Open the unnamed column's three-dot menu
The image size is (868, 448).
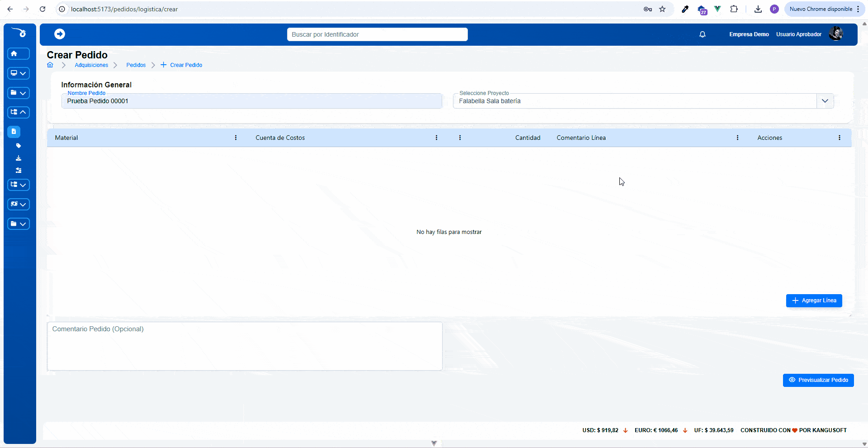click(x=460, y=138)
